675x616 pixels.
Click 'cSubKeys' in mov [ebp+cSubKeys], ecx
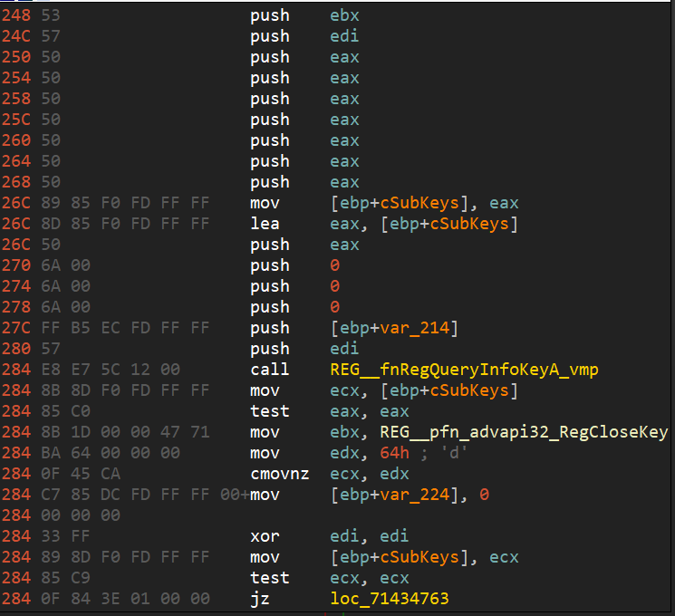pos(419,557)
